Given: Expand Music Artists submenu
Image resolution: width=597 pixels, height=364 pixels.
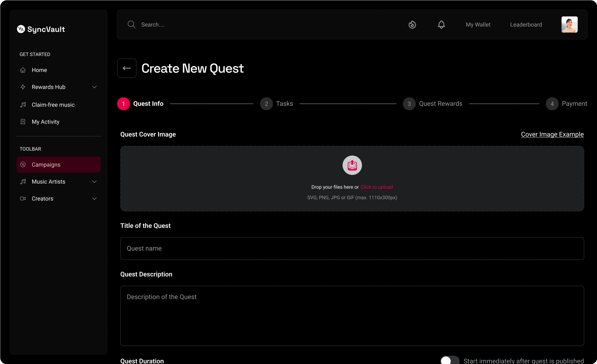Looking at the screenshot, I should point(94,181).
